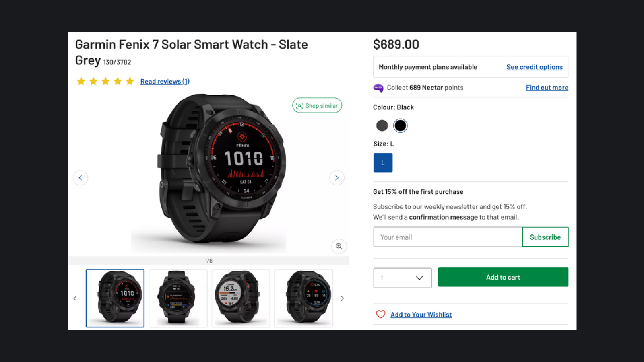Go to previous product image arrow
This screenshot has height=362, width=644.
(80, 178)
